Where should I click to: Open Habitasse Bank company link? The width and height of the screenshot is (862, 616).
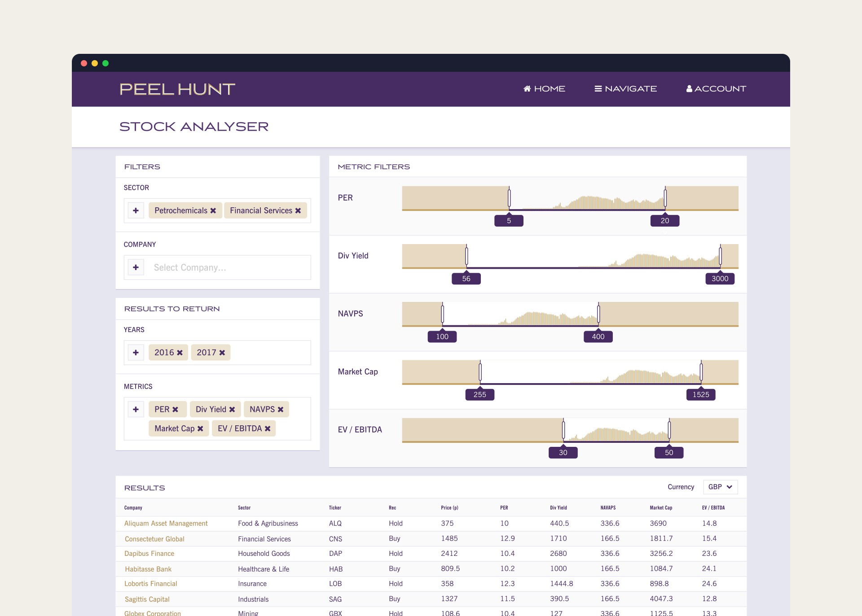click(x=148, y=569)
